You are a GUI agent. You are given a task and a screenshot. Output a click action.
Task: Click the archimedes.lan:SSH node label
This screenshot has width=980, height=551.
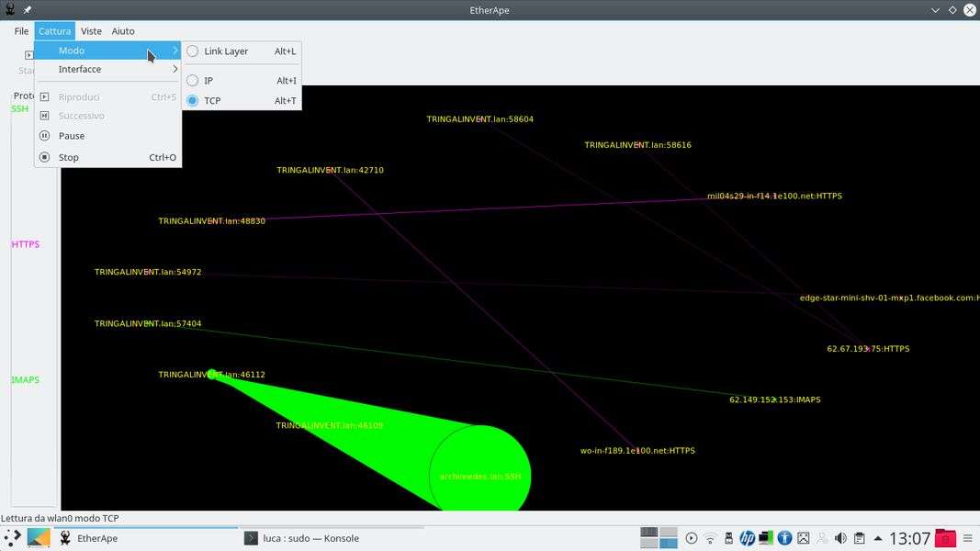pyautogui.click(x=479, y=477)
